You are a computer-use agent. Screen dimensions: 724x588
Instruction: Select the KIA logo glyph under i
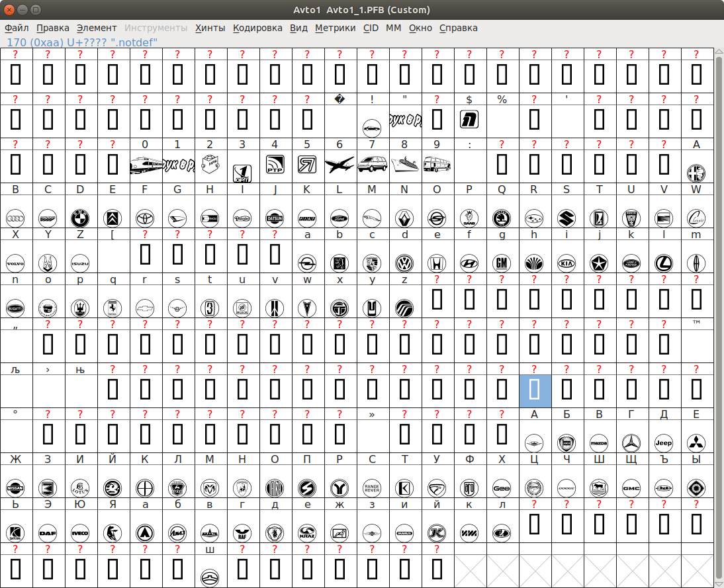[566, 263]
